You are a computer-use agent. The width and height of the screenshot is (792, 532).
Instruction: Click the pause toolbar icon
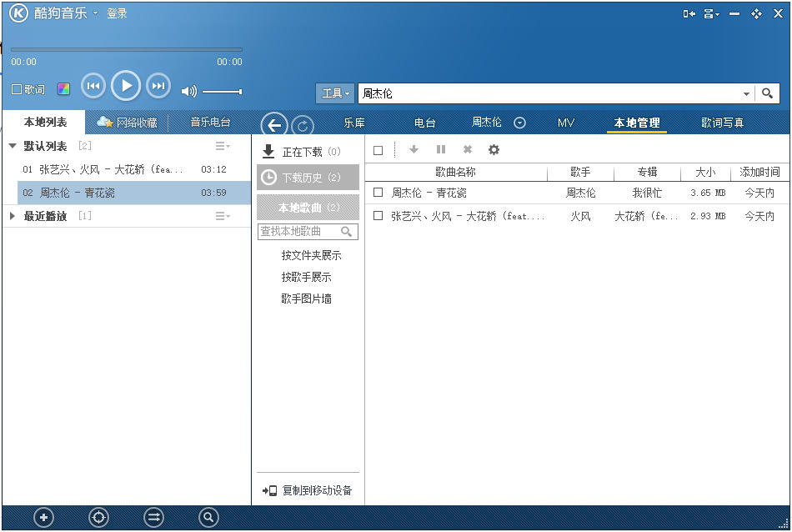coord(441,149)
